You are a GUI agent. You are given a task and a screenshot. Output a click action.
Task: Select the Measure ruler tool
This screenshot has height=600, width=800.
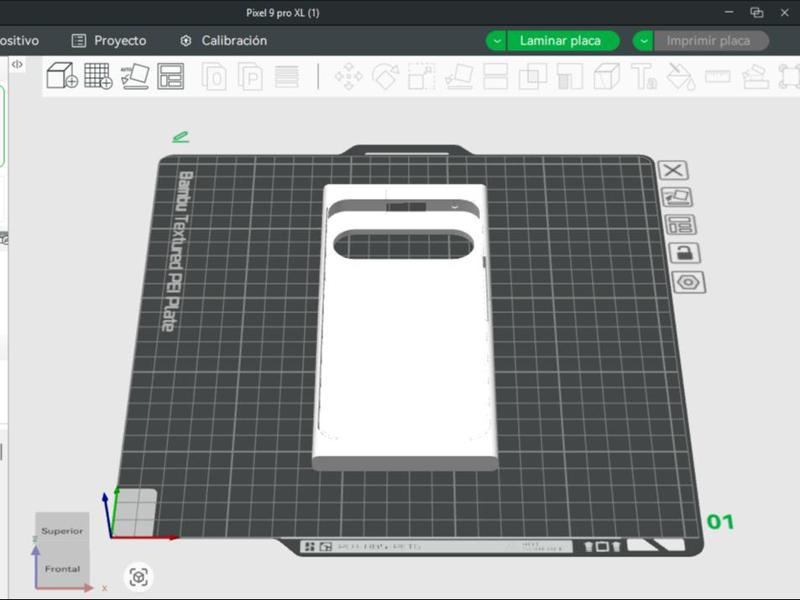718,77
